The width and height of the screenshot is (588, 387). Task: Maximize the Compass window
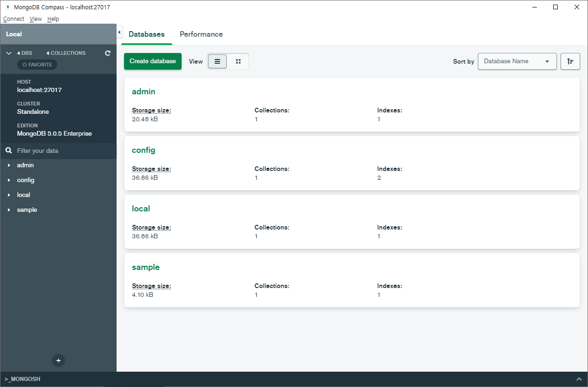coord(555,7)
